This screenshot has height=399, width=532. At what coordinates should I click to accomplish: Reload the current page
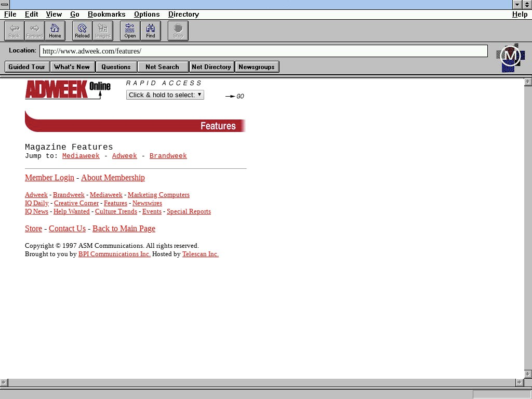[x=82, y=31]
